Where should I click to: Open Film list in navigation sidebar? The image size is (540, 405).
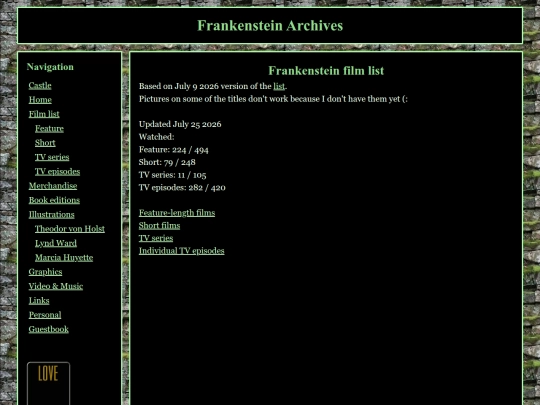(x=44, y=114)
